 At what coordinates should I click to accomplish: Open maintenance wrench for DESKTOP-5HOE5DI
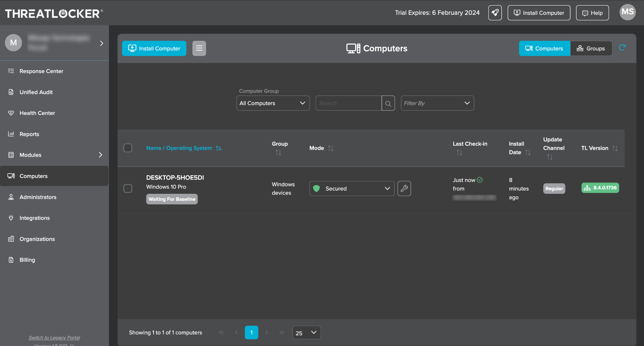pyautogui.click(x=404, y=189)
